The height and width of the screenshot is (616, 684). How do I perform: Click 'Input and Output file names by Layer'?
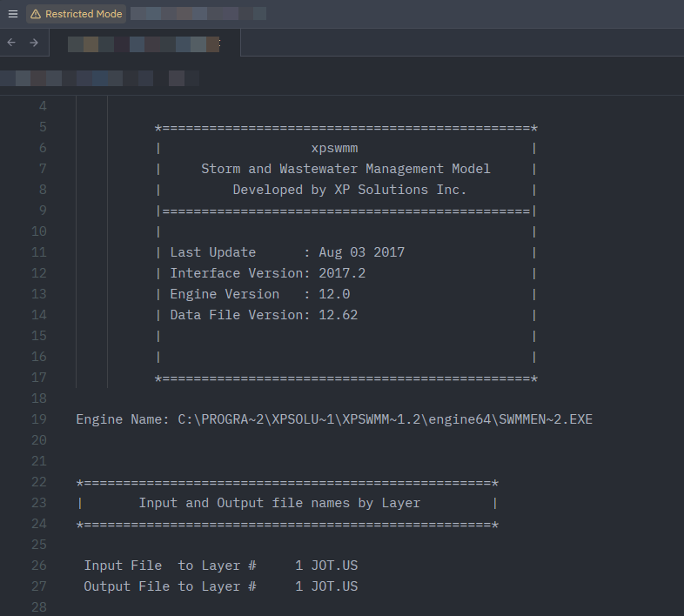[279, 503]
